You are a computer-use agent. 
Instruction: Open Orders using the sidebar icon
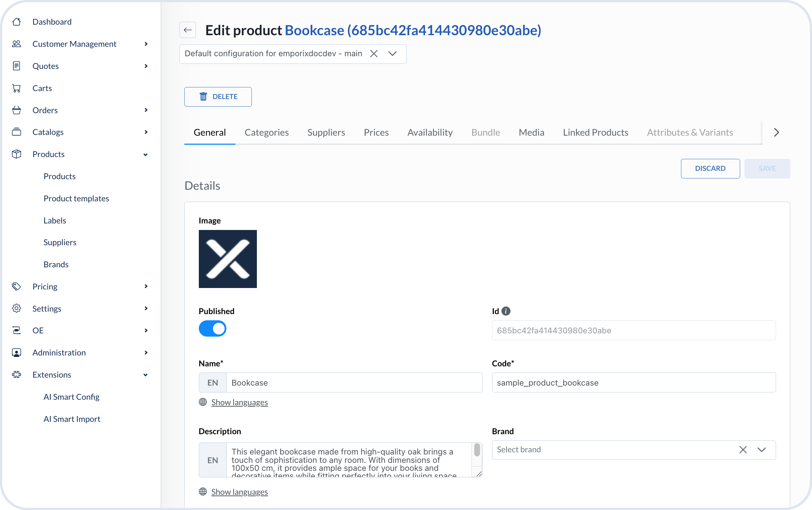[16, 110]
